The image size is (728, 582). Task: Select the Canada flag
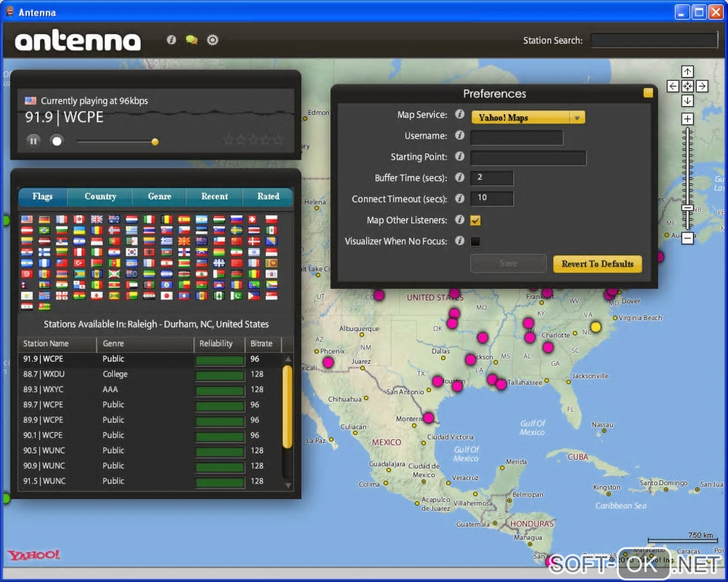point(79,219)
